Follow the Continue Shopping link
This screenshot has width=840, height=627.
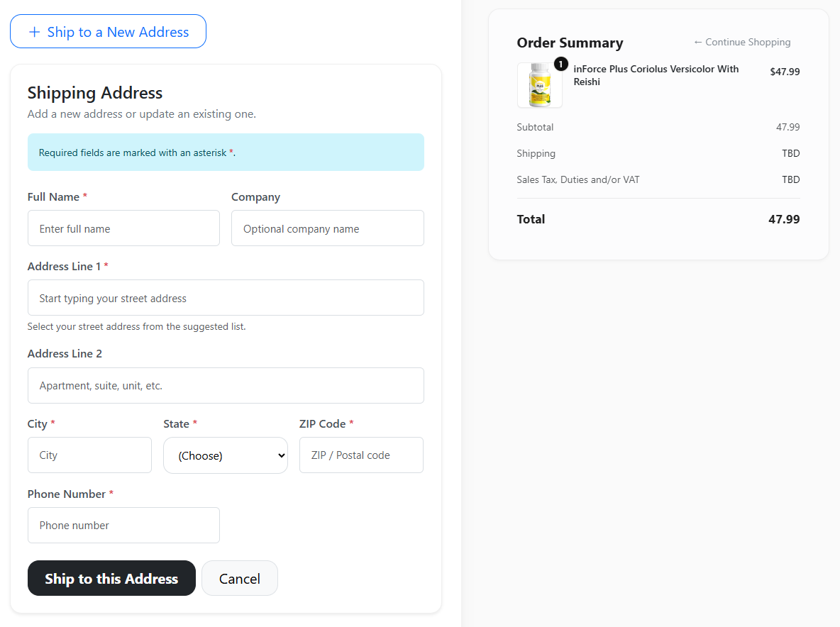(742, 42)
